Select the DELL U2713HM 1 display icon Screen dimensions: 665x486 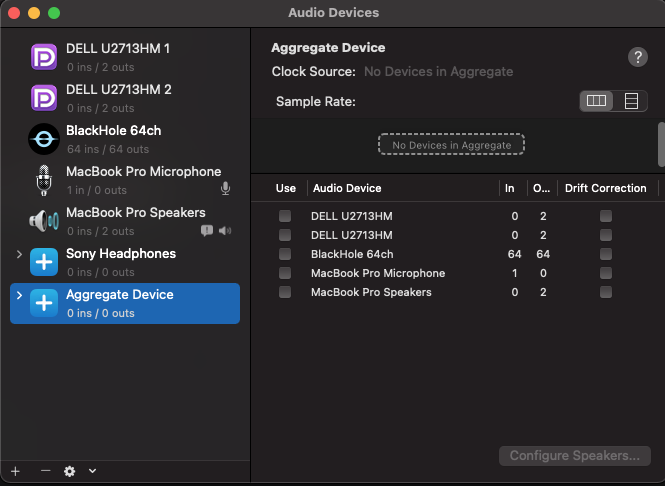point(44,57)
